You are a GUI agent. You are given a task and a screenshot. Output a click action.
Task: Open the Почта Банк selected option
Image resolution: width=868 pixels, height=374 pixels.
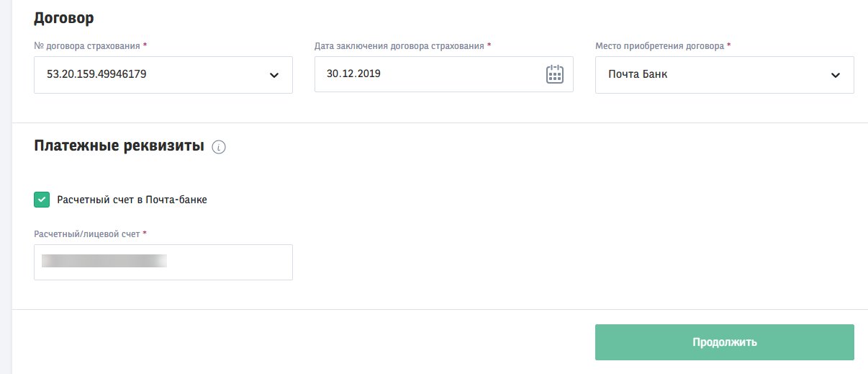[x=638, y=74]
